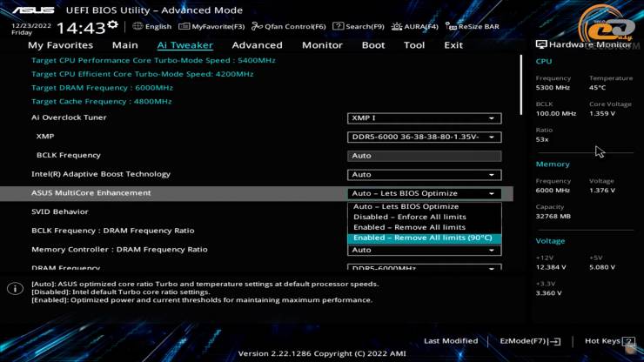This screenshot has width=644, height=362.
Task: Click the Hot Keys question mark icon
Action: pyautogui.click(x=628, y=341)
